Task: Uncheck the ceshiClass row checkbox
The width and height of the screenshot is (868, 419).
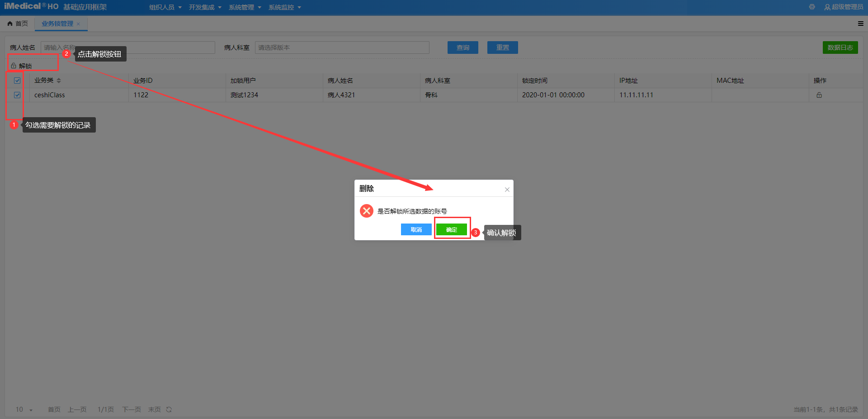Action: (x=17, y=95)
